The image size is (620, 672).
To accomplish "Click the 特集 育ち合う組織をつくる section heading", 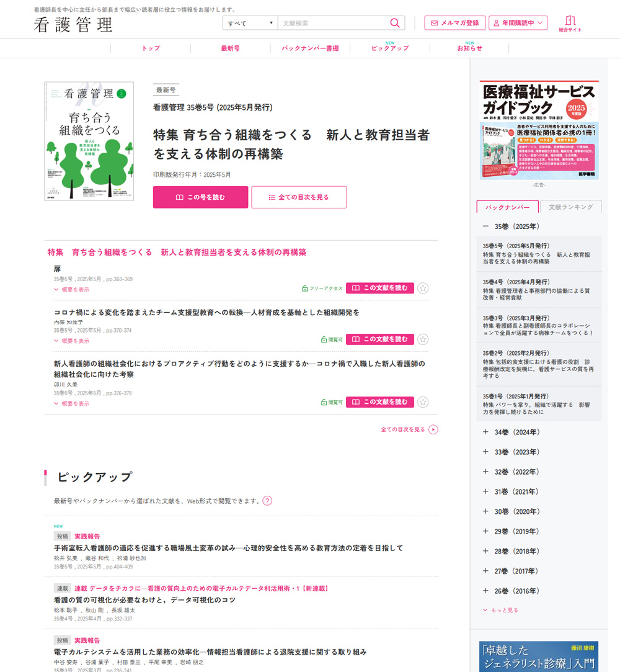I will 177,253.
